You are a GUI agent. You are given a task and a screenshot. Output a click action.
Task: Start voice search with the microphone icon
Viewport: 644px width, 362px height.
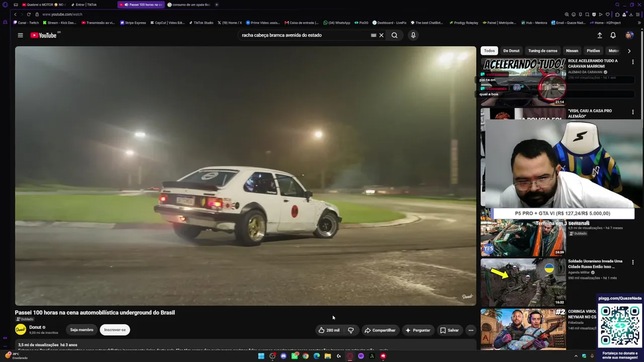point(413,35)
